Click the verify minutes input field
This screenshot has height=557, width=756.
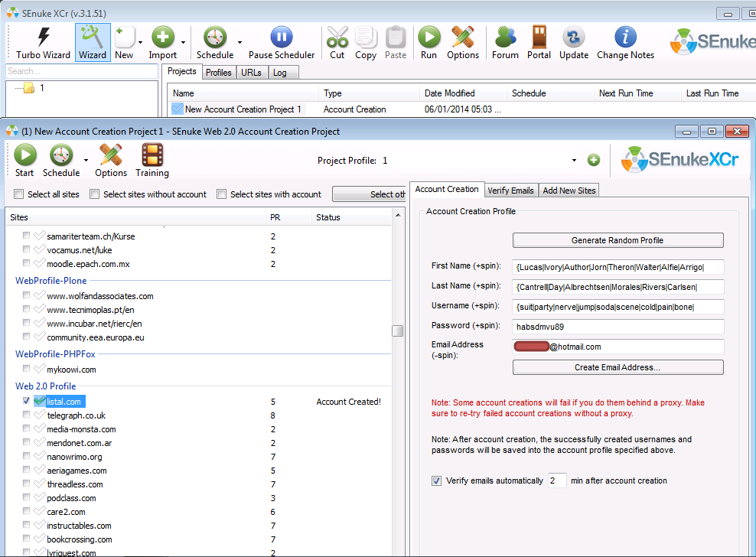(x=557, y=480)
